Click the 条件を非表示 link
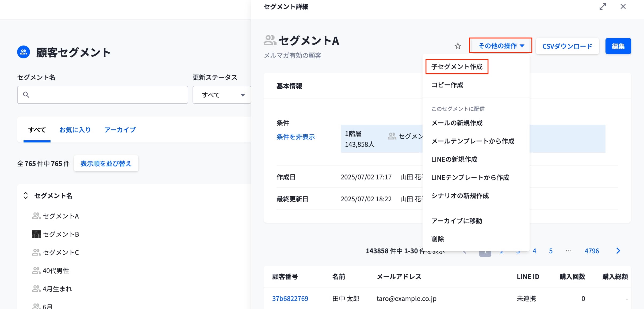 [296, 137]
